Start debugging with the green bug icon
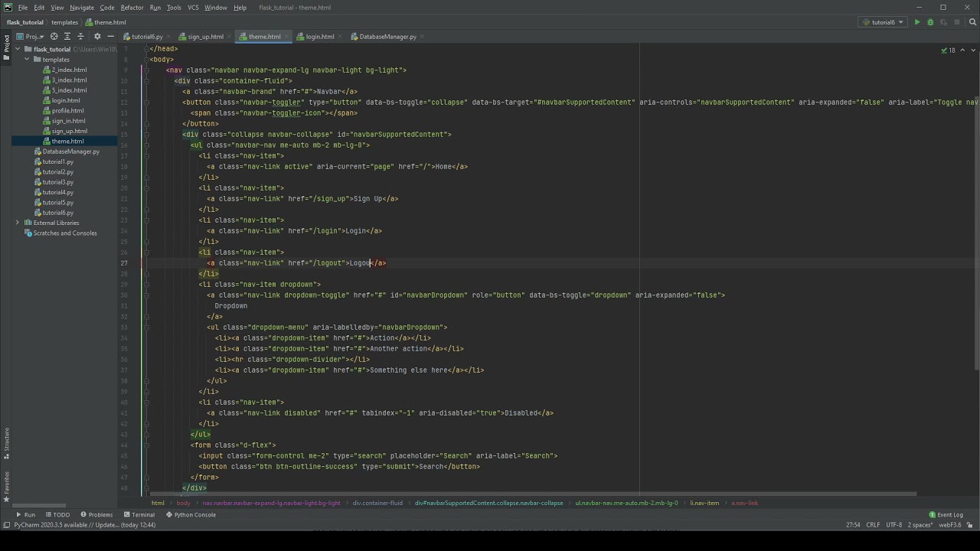This screenshot has width=980, height=551. [x=930, y=22]
